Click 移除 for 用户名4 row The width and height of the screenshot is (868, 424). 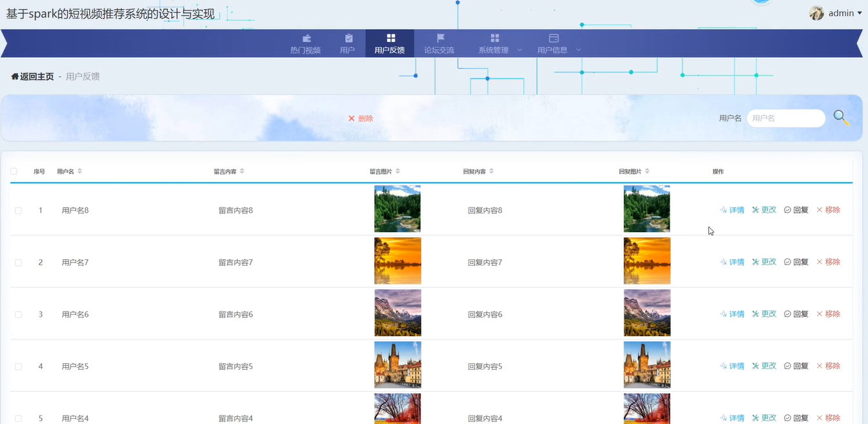[x=829, y=418]
